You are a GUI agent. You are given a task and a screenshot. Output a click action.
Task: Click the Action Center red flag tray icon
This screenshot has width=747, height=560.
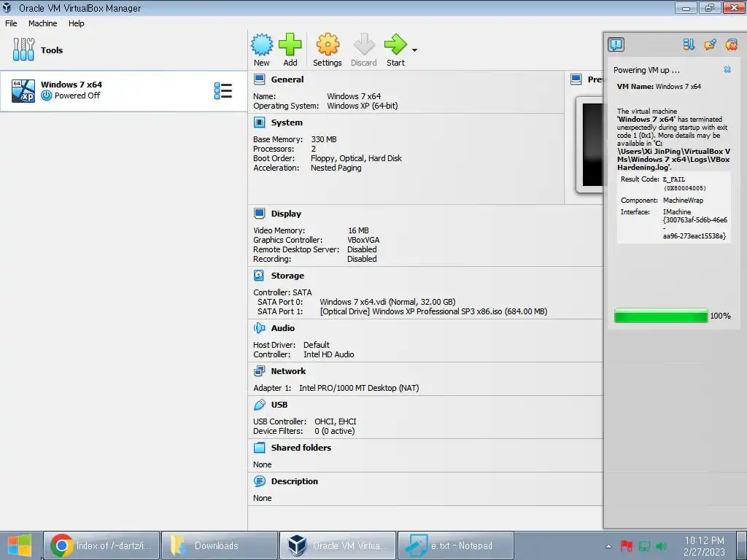[x=626, y=546]
